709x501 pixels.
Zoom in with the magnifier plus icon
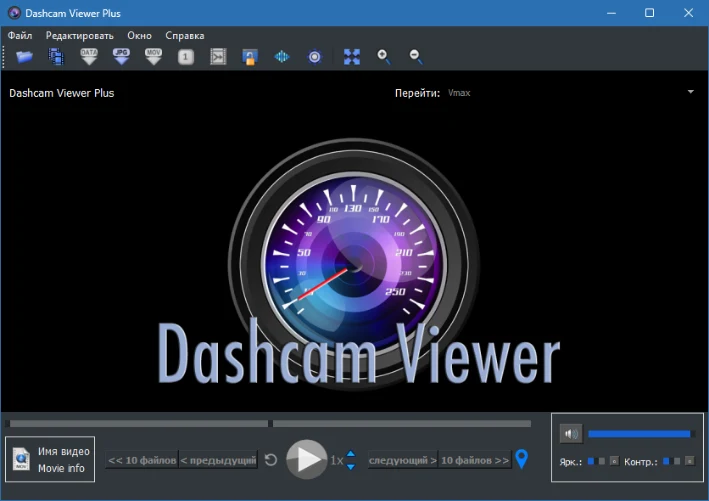coord(384,57)
